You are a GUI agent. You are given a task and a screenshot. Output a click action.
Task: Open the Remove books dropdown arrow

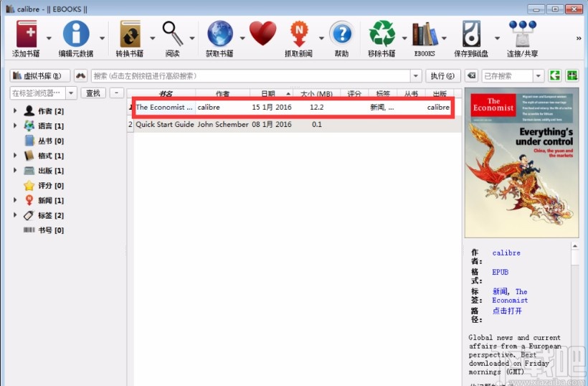404,38
